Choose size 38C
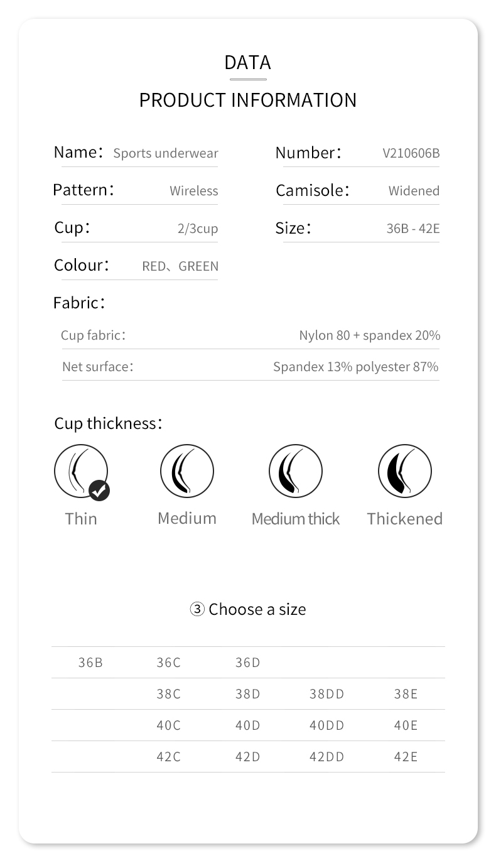 pos(168,694)
